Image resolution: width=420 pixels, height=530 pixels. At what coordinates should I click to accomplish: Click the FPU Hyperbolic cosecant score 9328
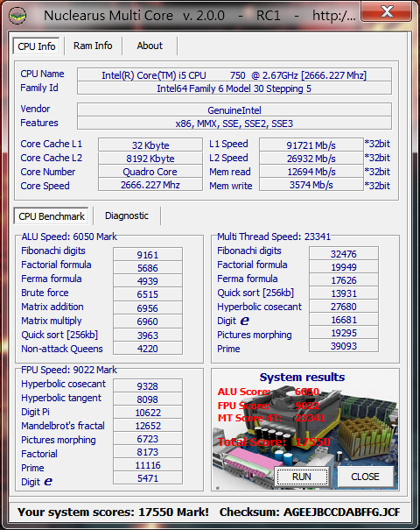coord(148,385)
